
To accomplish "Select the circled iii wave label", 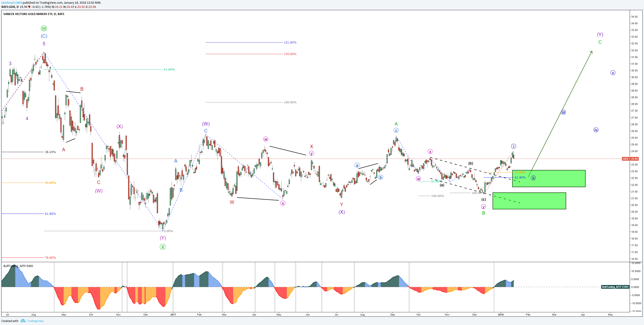I will pos(563,112).
